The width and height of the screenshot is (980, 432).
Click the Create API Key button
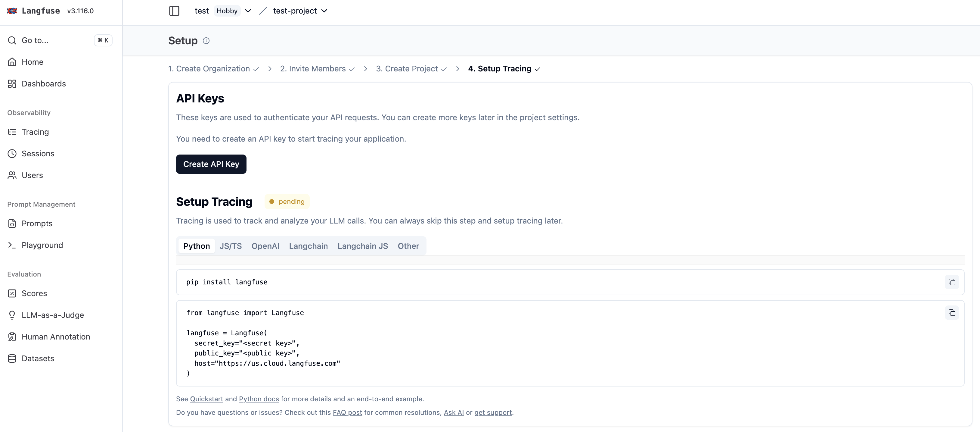[x=211, y=164]
